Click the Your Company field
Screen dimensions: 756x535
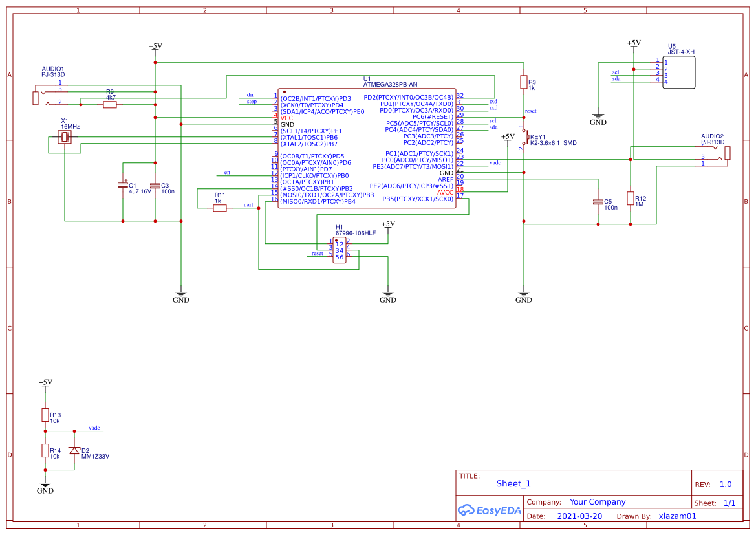(598, 502)
